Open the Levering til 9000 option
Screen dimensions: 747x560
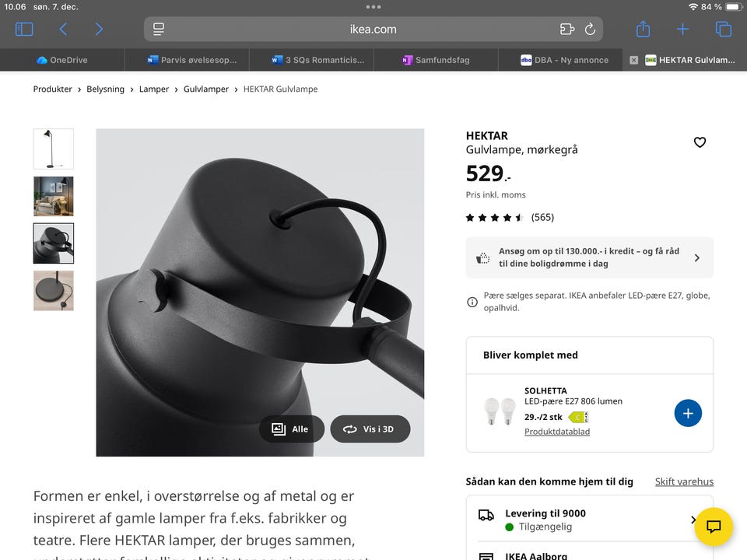pyautogui.click(x=589, y=520)
